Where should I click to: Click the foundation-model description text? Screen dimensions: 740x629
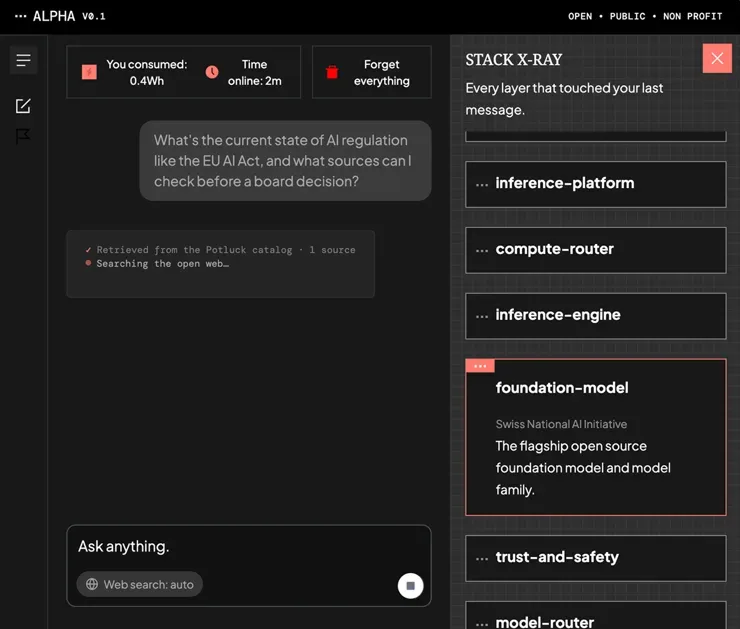click(583, 468)
